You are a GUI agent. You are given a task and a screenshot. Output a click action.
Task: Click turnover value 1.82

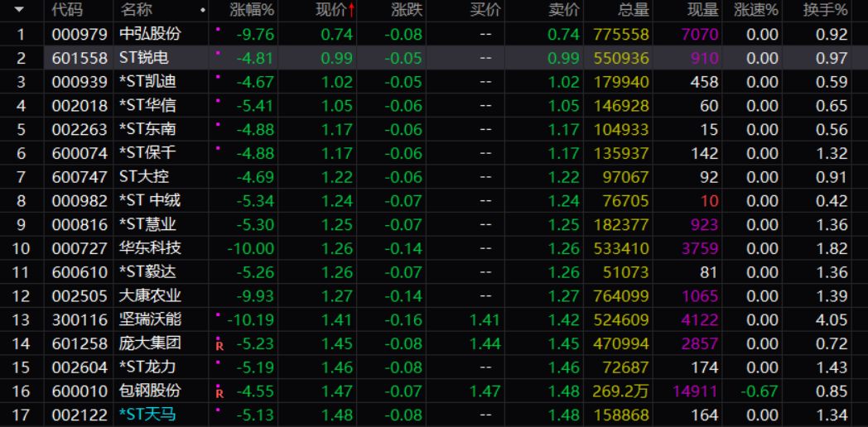pos(832,249)
